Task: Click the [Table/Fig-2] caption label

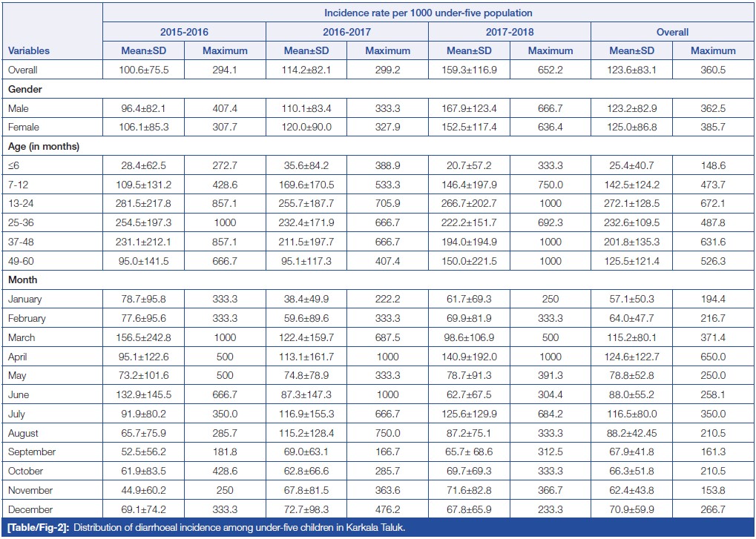Action: coord(37,527)
